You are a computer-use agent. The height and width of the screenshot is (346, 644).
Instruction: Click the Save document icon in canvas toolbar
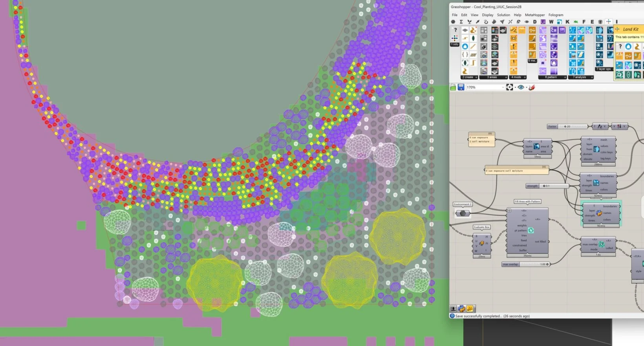click(461, 87)
